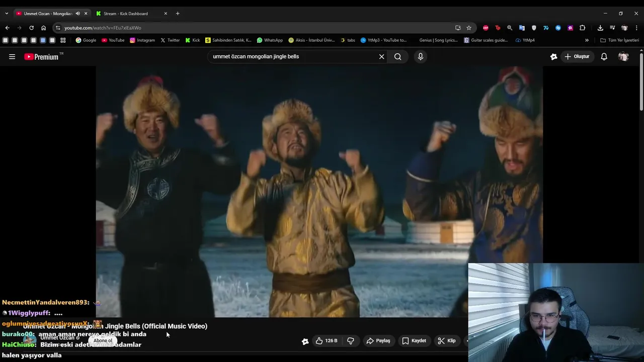Click the Oluştur create button
The width and height of the screenshot is (644, 362).
[577, 57]
